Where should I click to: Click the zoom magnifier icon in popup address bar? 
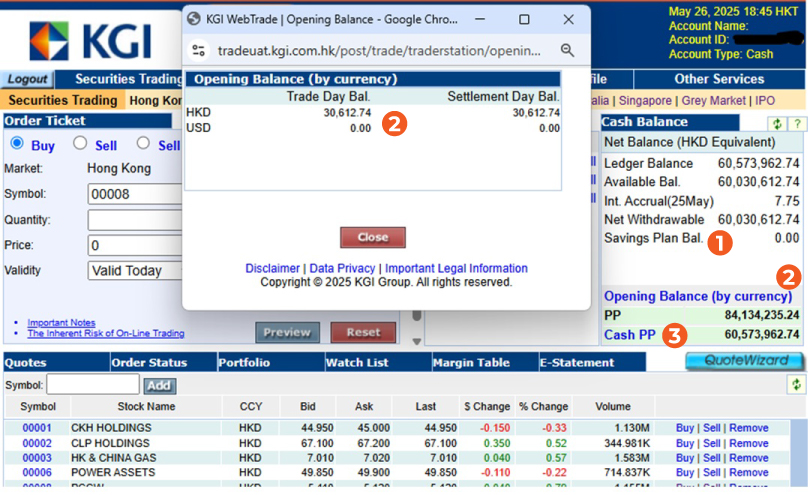click(x=567, y=50)
